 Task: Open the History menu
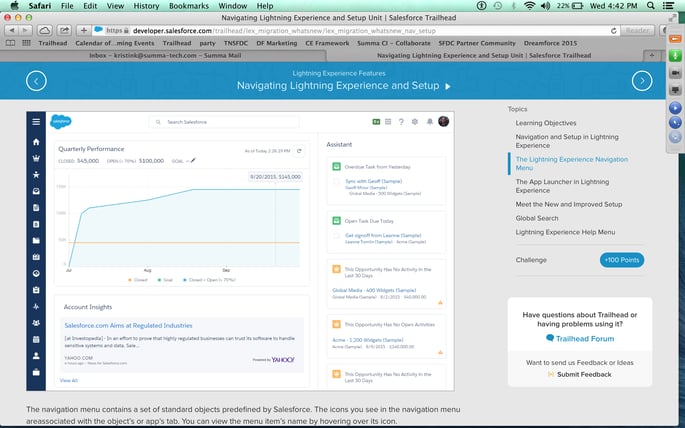pyautogui.click(x=146, y=6)
